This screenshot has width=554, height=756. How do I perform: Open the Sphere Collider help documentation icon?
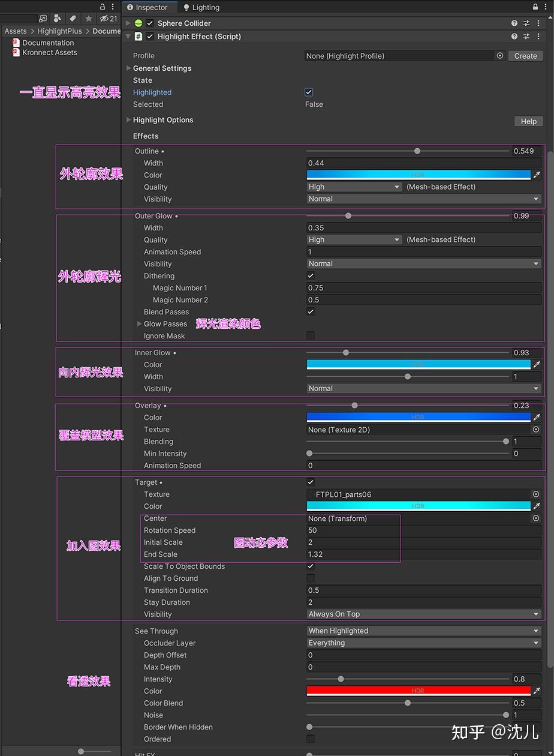point(514,23)
